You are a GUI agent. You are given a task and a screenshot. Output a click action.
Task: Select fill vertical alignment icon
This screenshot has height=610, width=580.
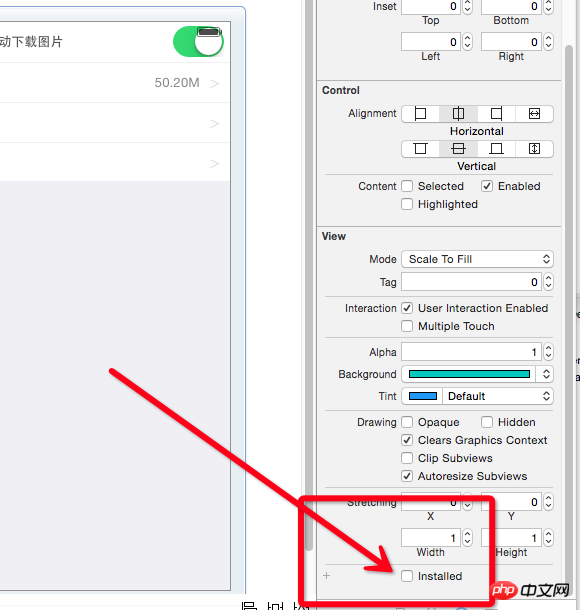point(534,149)
